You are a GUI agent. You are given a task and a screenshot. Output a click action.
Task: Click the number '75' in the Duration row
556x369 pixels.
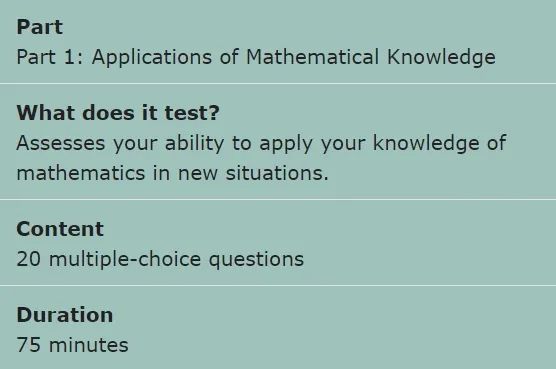coord(28,345)
